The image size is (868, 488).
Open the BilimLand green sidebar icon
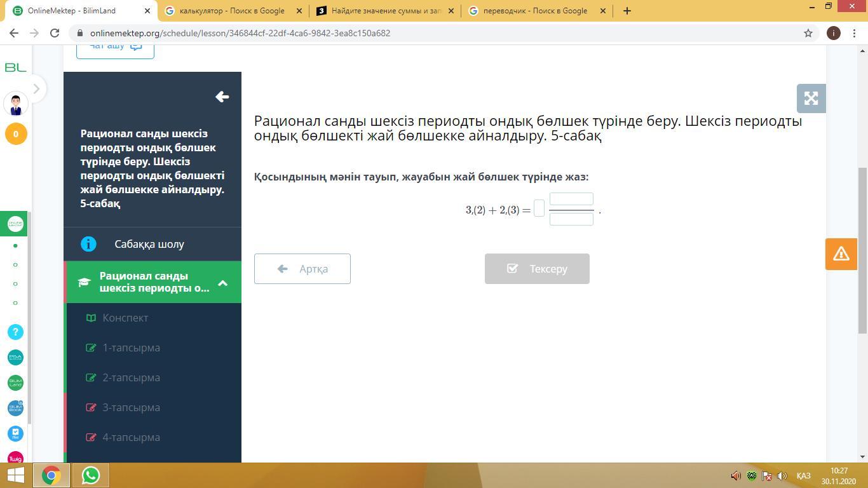point(15,383)
